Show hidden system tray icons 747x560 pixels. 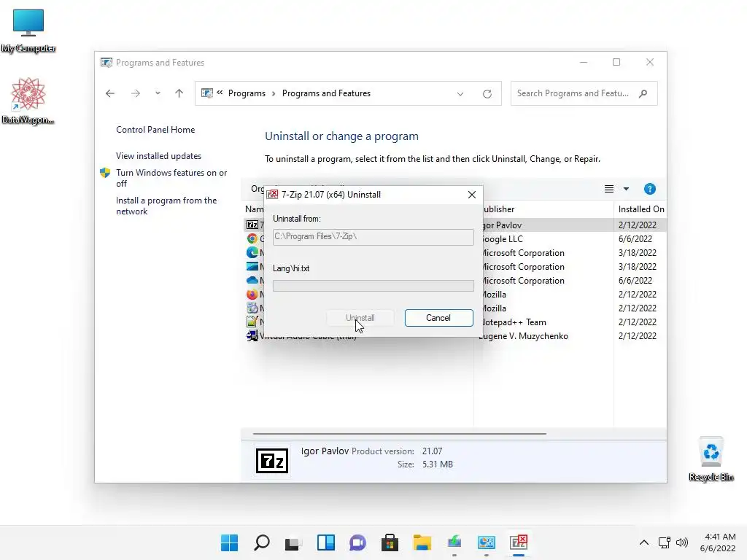[643, 542]
